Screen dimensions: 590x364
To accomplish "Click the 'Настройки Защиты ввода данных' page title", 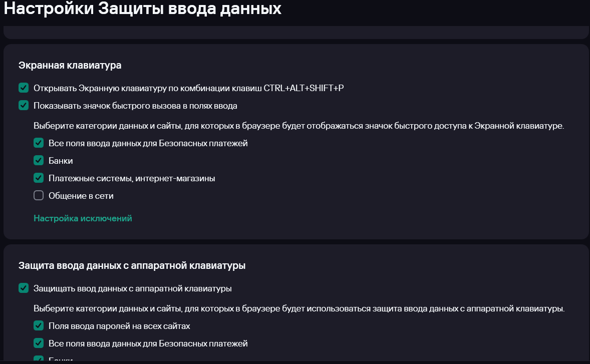I will click(x=143, y=9).
